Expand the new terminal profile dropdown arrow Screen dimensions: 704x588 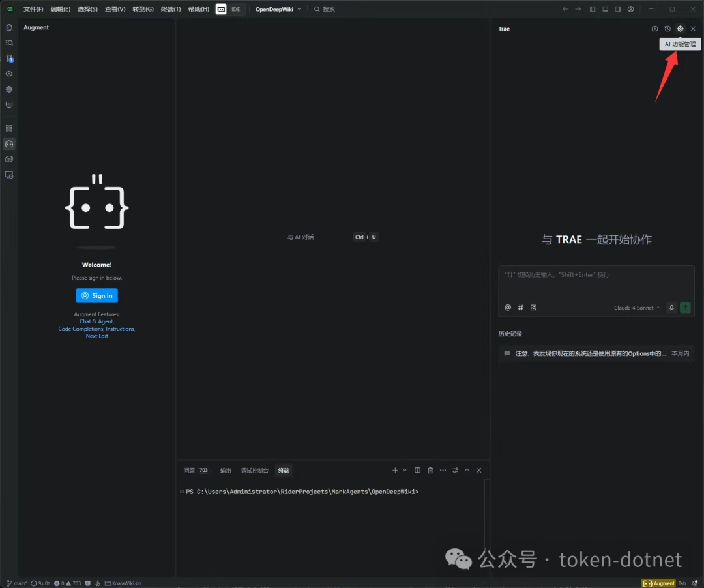click(x=405, y=471)
